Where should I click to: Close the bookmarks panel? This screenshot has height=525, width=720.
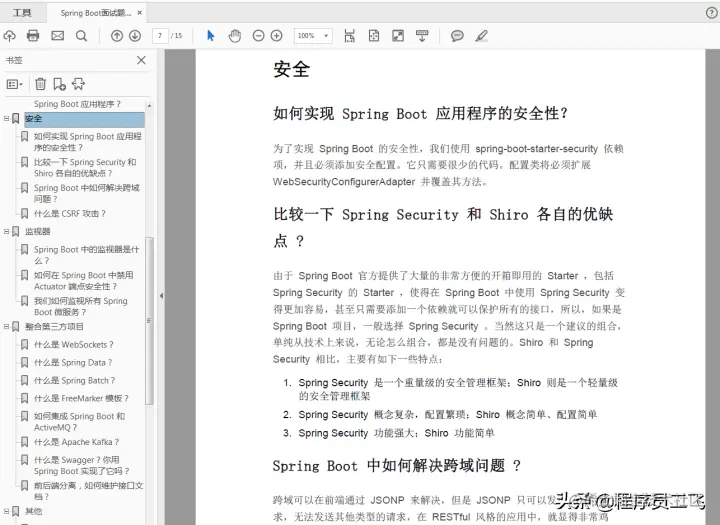141,60
